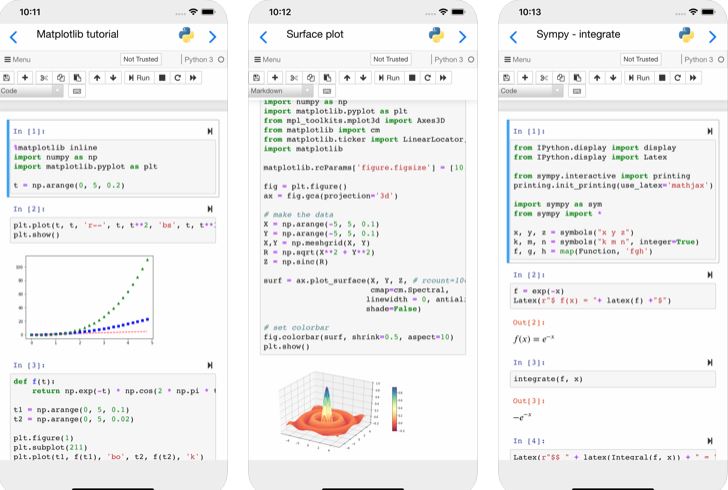Screen dimensions: 728x490
Task: Move cell up in Sympy - integrate toolbar
Action: point(597,78)
